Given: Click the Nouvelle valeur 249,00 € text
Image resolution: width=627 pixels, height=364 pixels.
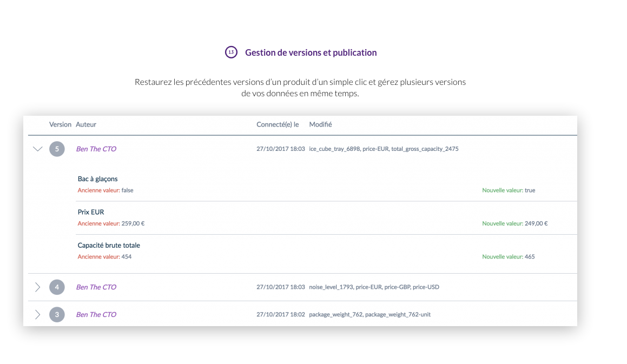Looking at the screenshot, I should 514,223.
